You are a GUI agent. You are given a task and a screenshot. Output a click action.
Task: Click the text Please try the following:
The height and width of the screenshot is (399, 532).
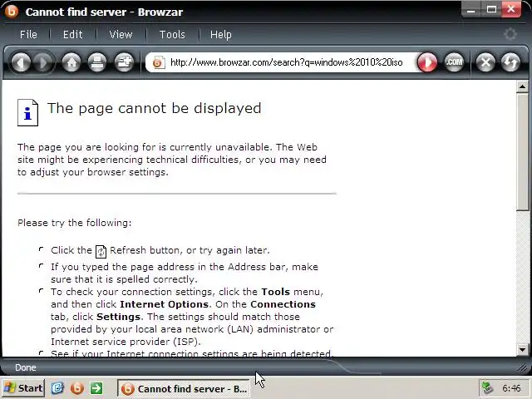tap(74, 223)
